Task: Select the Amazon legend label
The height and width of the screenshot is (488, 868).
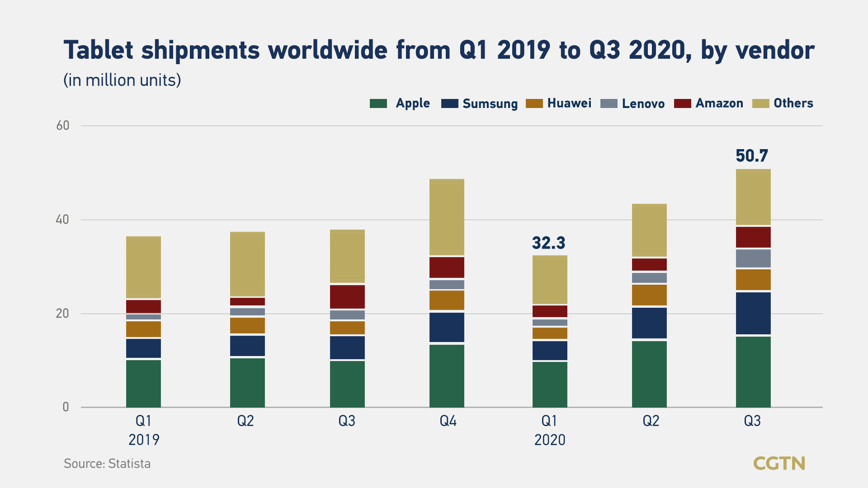Action: (x=719, y=103)
